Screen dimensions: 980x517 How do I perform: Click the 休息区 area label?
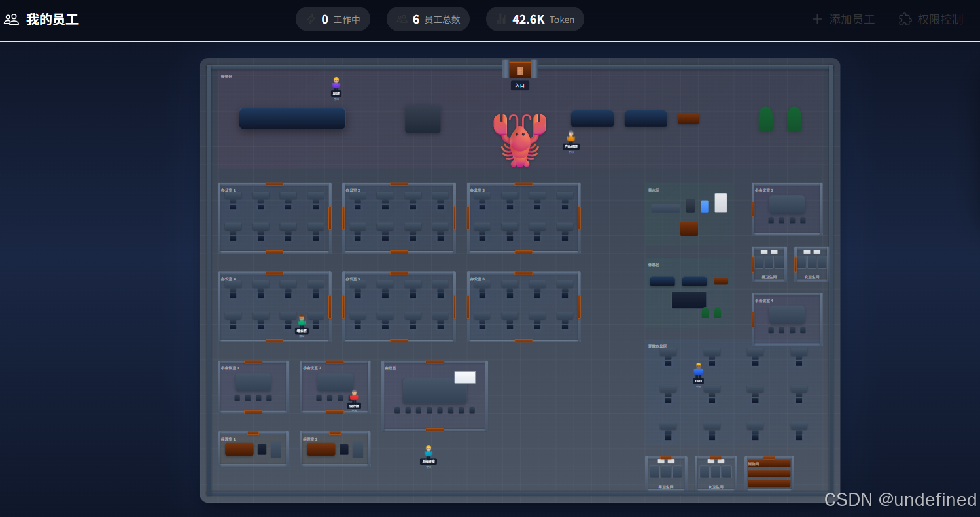(x=654, y=265)
